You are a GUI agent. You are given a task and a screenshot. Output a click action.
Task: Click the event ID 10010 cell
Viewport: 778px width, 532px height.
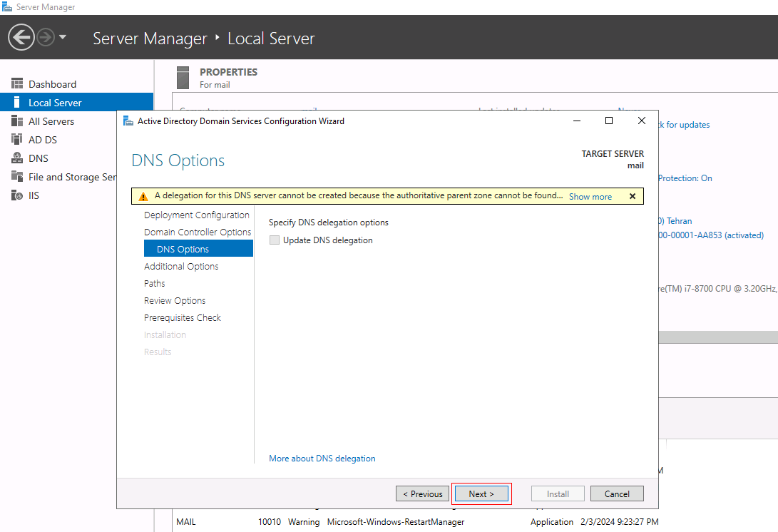coord(270,521)
